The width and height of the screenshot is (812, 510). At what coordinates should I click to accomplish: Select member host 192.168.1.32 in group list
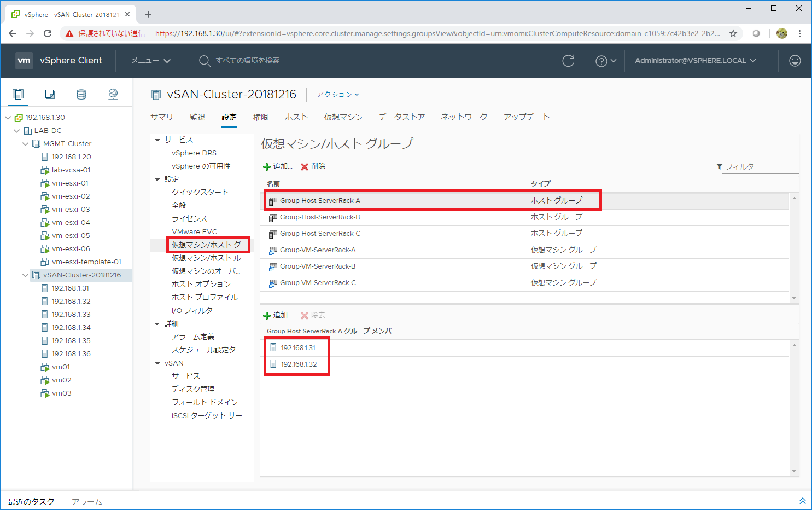tap(525, 364)
